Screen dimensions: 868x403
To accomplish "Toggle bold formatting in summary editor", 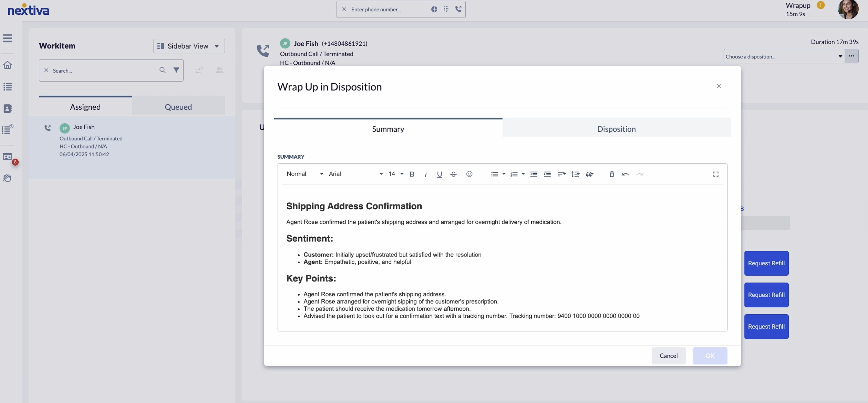I will click(x=412, y=174).
